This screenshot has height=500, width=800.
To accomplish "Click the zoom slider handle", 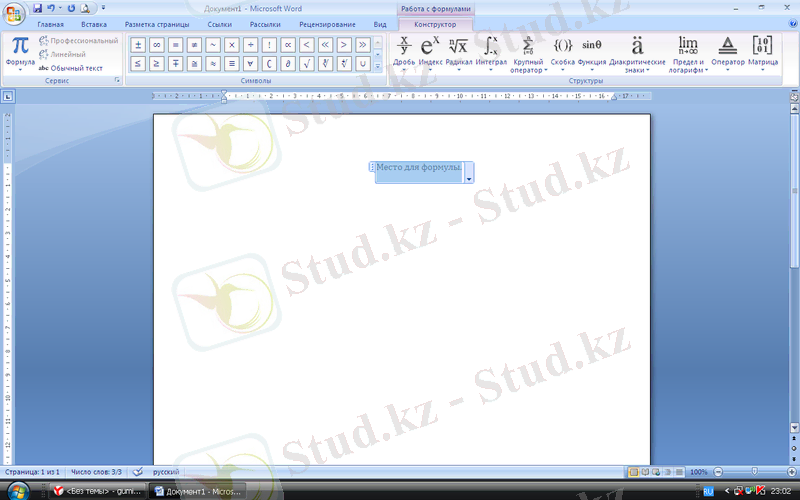I will point(755,472).
